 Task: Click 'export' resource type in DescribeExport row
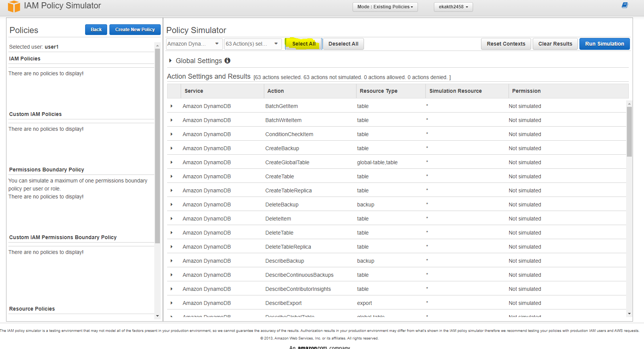pyautogui.click(x=364, y=303)
